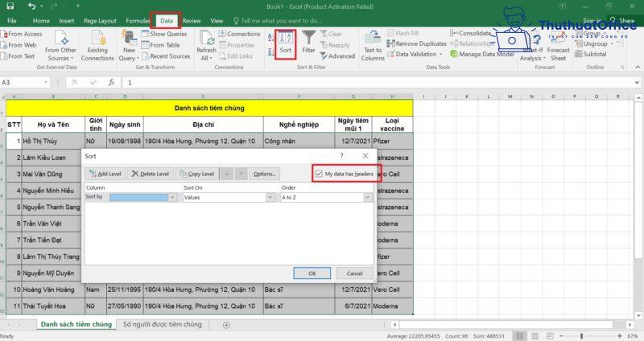Image resolution: width=644 pixels, height=341 pixels.
Task: Sort descending Z to A icon
Action: 271,52
